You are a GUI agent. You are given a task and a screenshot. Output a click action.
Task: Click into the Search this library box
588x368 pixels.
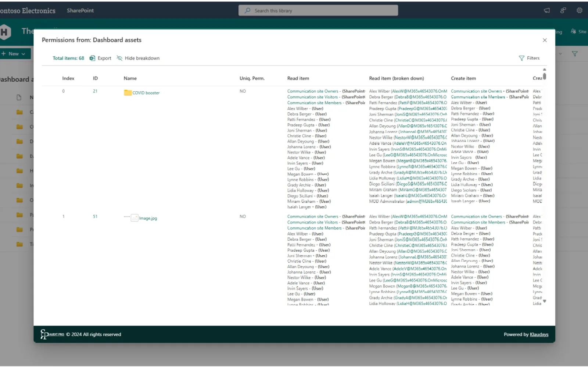point(318,11)
